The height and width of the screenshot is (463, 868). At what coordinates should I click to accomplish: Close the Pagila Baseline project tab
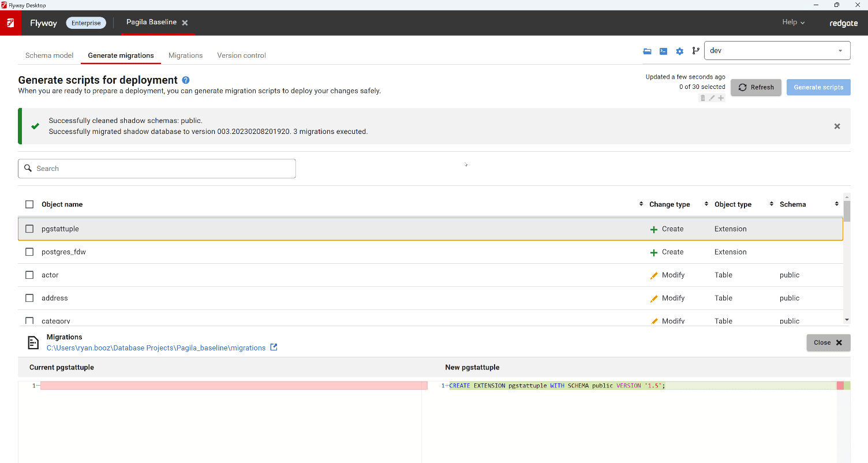tap(185, 23)
